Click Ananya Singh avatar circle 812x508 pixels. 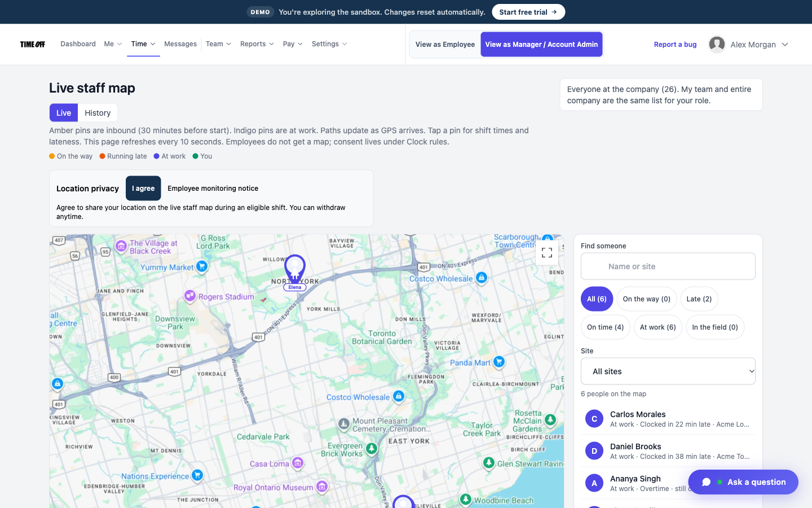point(594,483)
